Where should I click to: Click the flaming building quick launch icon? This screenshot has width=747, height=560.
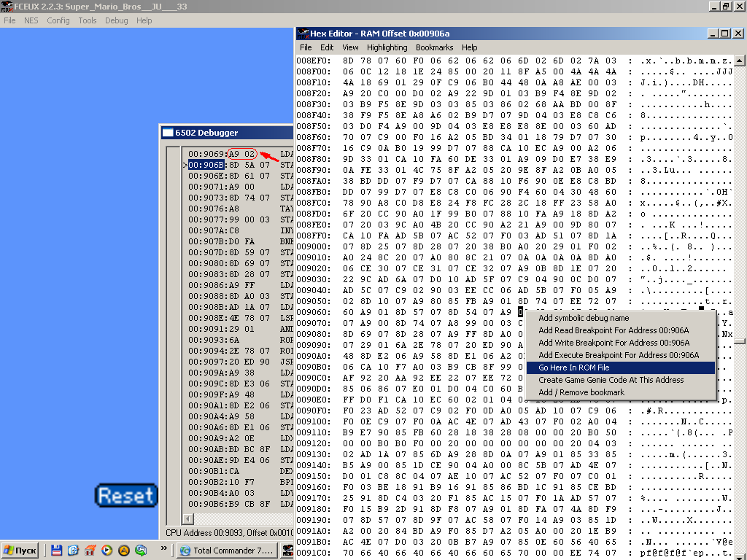pyautogui.click(x=90, y=551)
